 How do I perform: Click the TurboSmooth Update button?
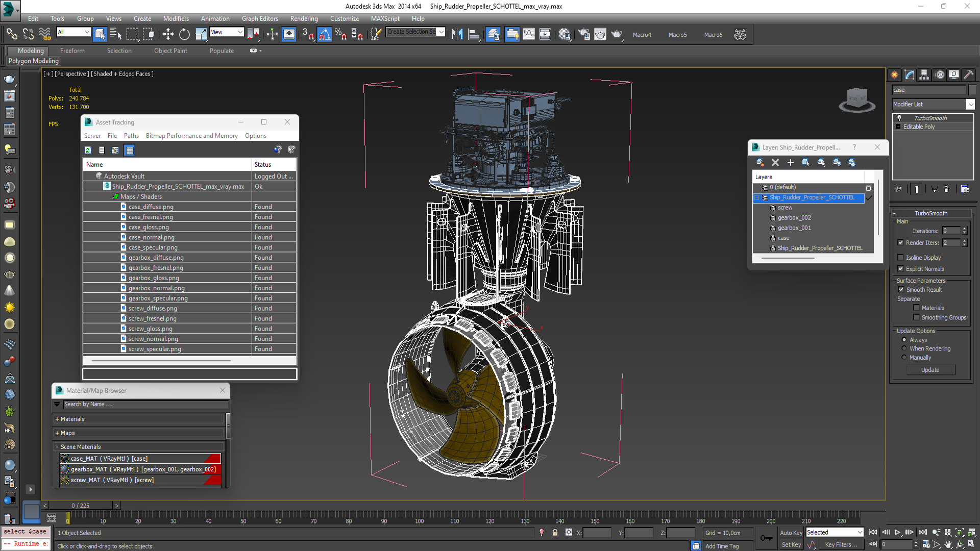pos(930,370)
